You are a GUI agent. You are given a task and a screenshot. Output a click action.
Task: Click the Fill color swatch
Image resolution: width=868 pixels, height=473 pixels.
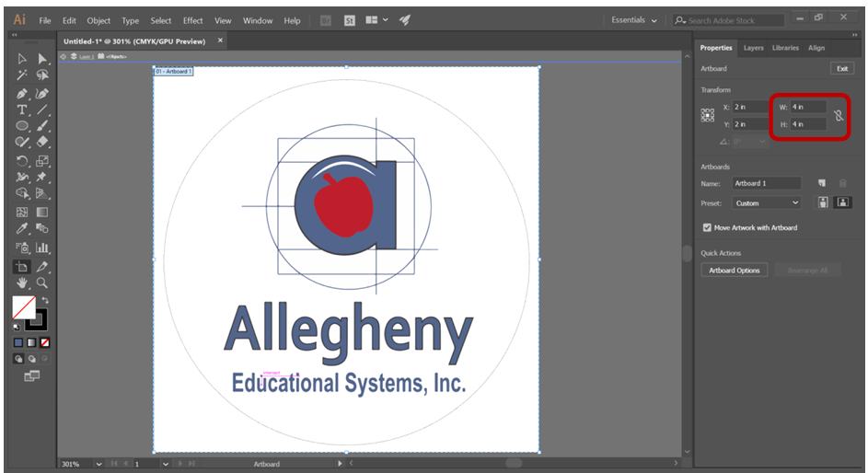click(24, 307)
